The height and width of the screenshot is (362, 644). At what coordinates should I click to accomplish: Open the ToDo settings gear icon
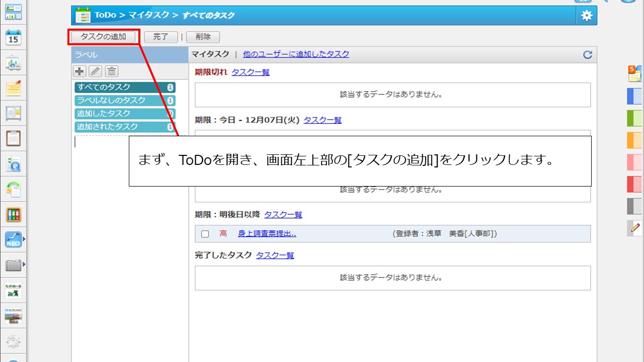click(x=587, y=16)
